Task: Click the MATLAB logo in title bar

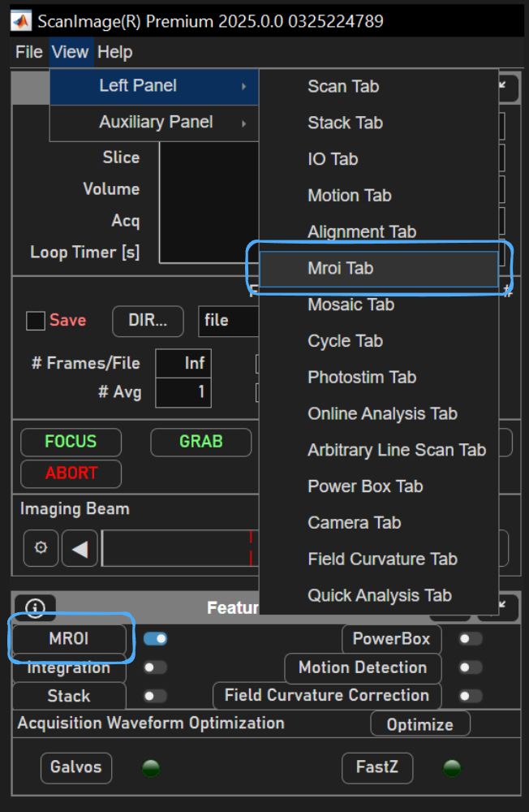Action: (x=21, y=19)
